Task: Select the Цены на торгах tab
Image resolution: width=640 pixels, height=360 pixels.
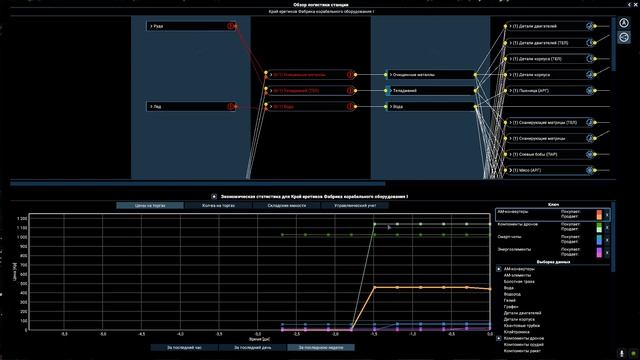Action: coord(150,206)
